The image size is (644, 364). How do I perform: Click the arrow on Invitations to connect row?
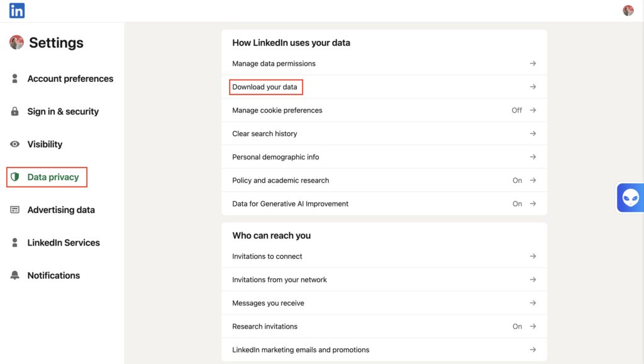pos(533,256)
